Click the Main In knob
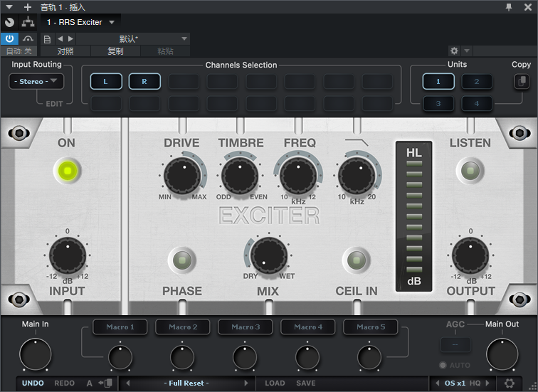Screen dimensions: 538x392 [x=36, y=354]
